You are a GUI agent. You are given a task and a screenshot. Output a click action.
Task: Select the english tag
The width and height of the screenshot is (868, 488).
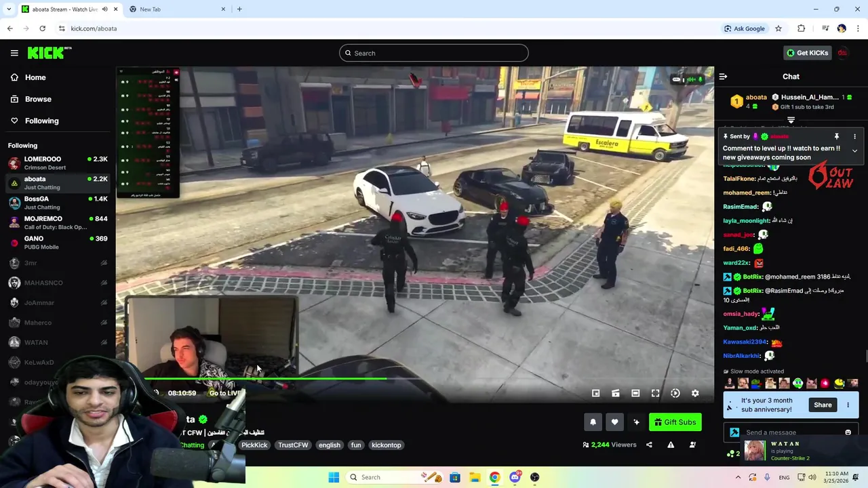tap(330, 445)
